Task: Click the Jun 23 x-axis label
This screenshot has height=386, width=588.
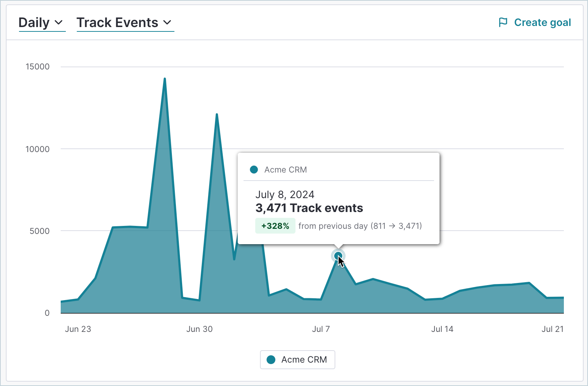Action: (78, 329)
